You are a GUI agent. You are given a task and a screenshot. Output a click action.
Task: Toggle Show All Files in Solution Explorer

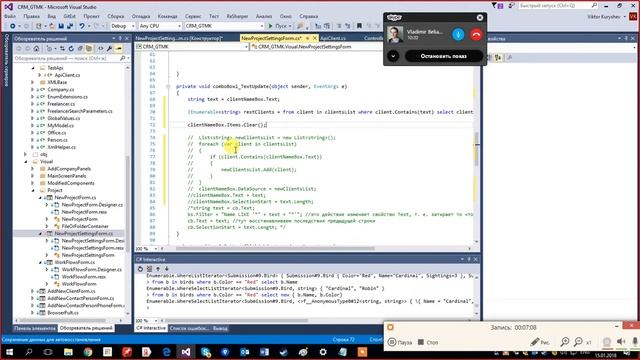click(89, 49)
